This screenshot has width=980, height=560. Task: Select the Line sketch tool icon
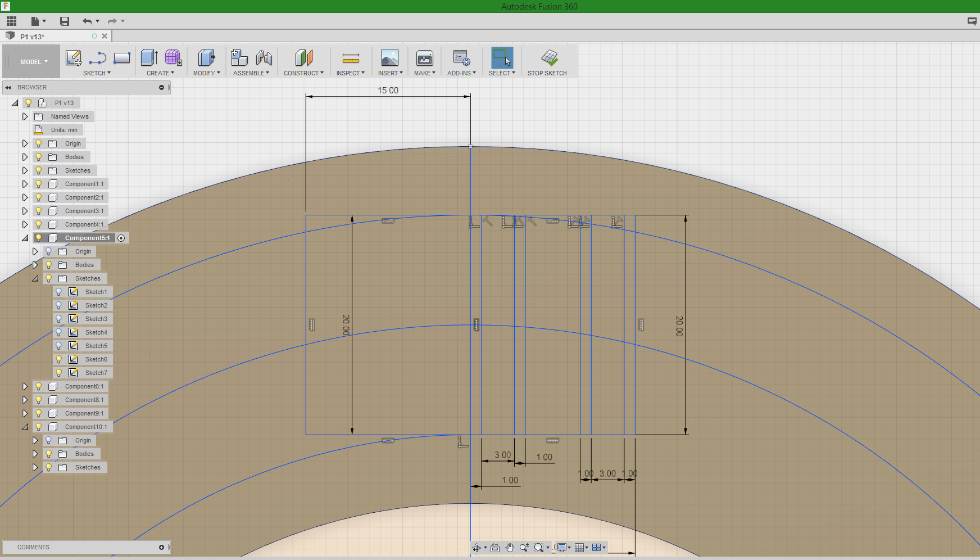click(x=98, y=58)
